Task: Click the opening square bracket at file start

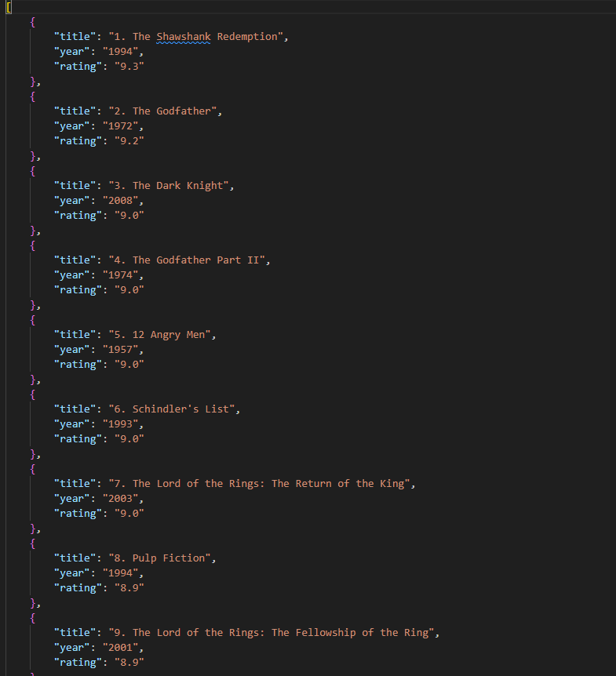Action: pos(8,7)
